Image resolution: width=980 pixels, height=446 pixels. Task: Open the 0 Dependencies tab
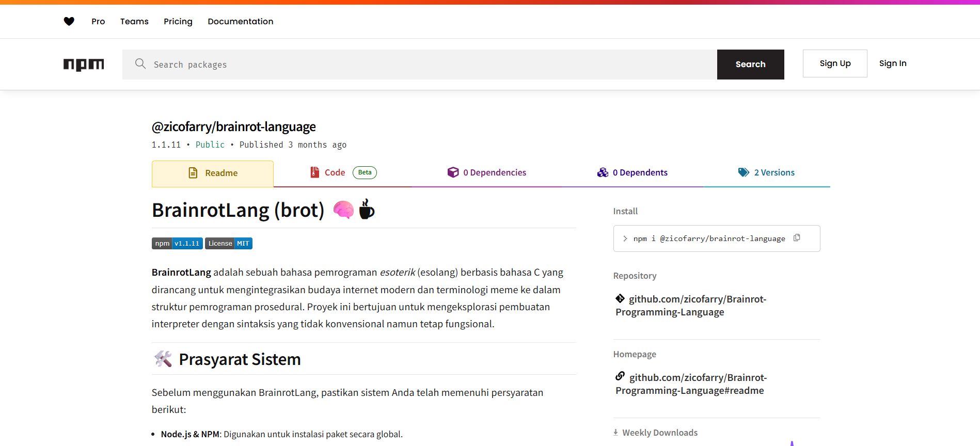click(487, 173)
